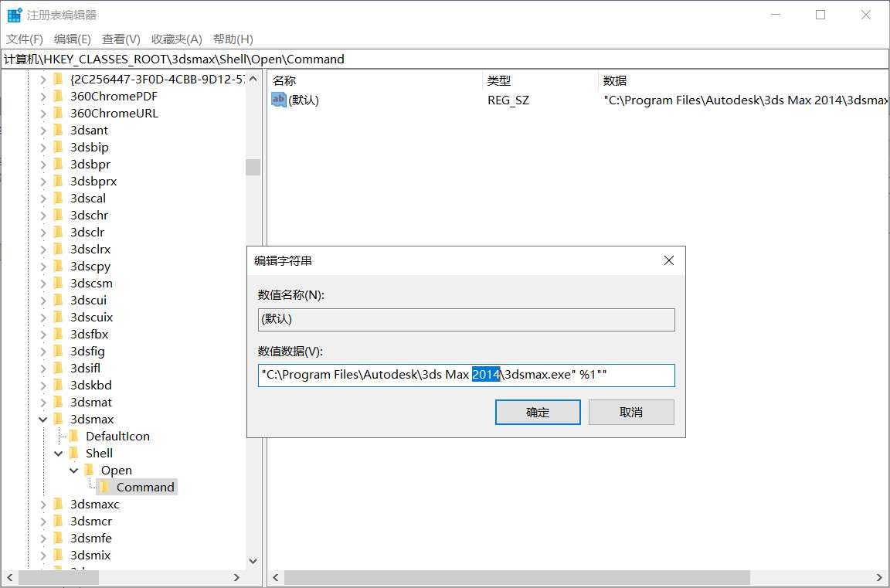Click the folder icon next to 3dsmax
890x588 pixels.
pos(58,420)
